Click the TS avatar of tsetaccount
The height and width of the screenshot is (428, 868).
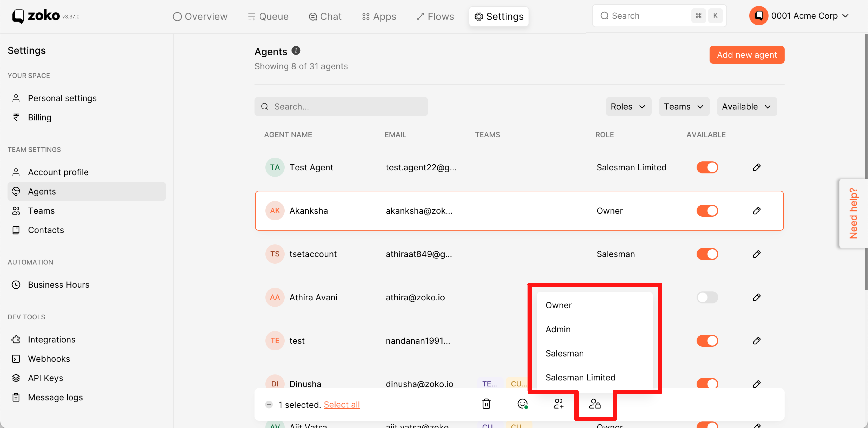[x=275, y=254]
